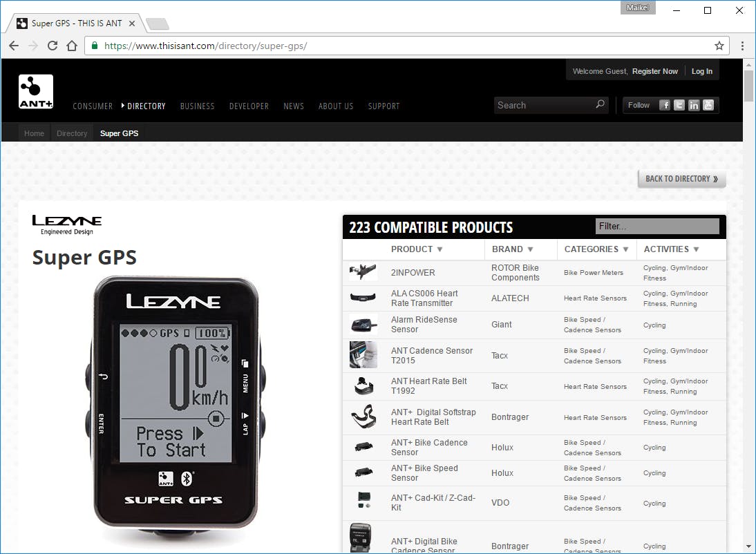Click the Super GPS device image

(175, 410)
